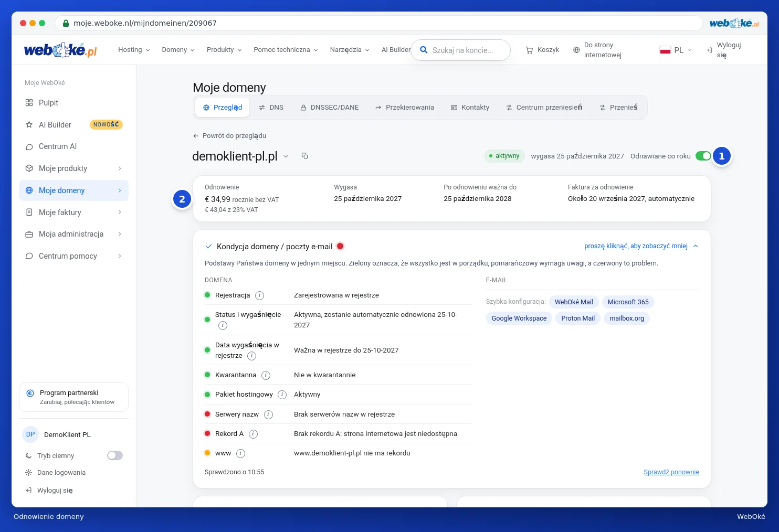Go to the Kontakty tab
Screen dimensions: 779x532
pos(470,108)
